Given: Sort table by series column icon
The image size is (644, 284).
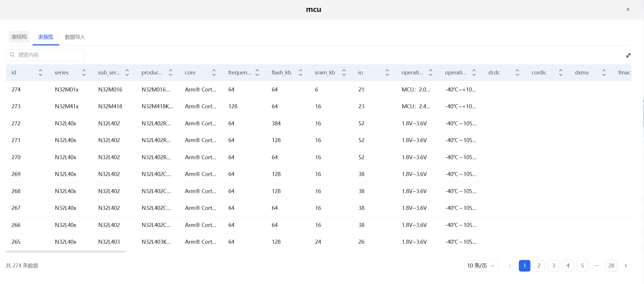Looking at the screenshot, I should [x=84, y=72].
